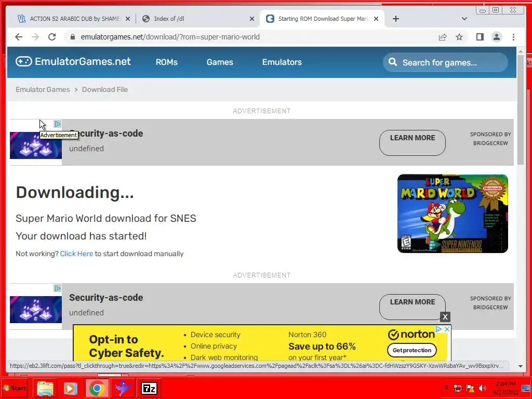
Task: Click the page vertical scrollbar thumb
Action: click(x=521, y=110)
